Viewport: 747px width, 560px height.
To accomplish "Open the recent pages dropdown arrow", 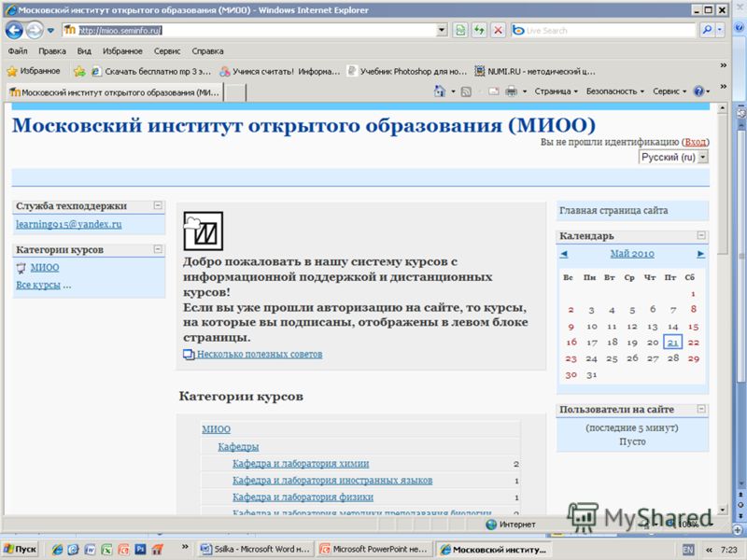I will (50, 31).
